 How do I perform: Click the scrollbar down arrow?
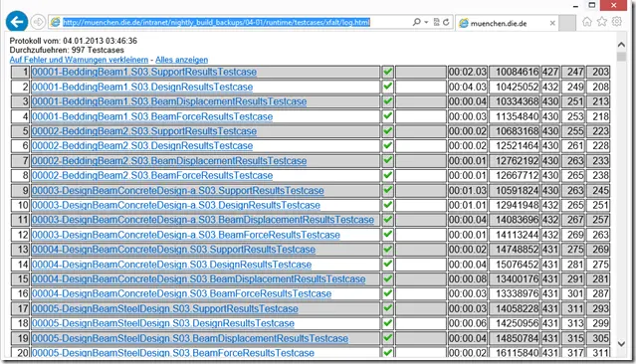tap(621, 344)
